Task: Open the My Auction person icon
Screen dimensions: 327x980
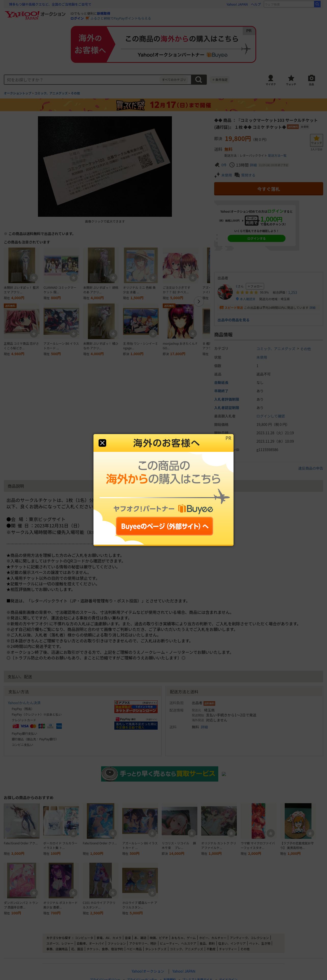Action: (271, 80)
